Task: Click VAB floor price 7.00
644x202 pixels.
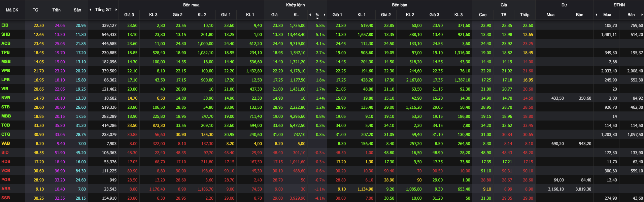Action: tap(82, 144)
